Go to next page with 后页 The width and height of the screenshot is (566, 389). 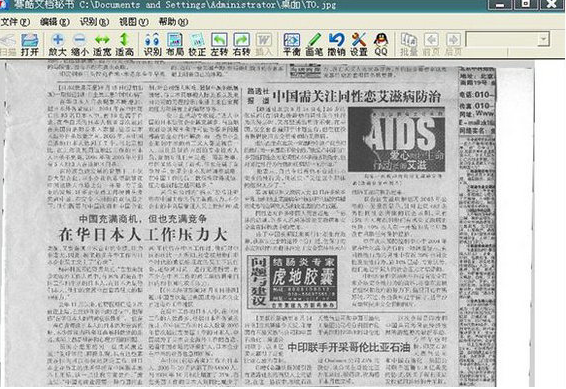point(453,45)
